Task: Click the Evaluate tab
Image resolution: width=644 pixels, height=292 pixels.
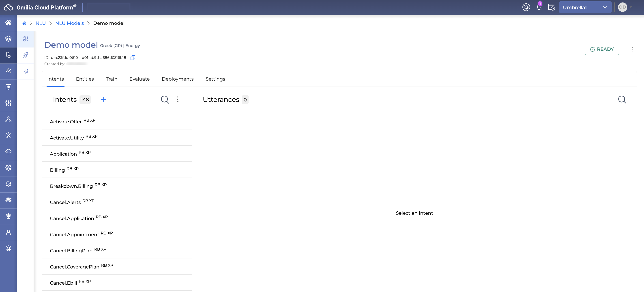Action: coord(139,79)
